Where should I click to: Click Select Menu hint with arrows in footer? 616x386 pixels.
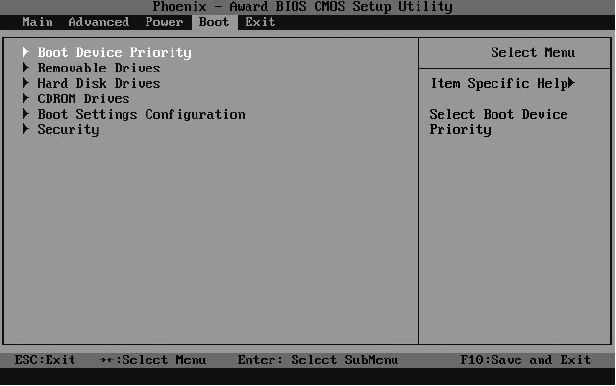[x=152, y=360]
